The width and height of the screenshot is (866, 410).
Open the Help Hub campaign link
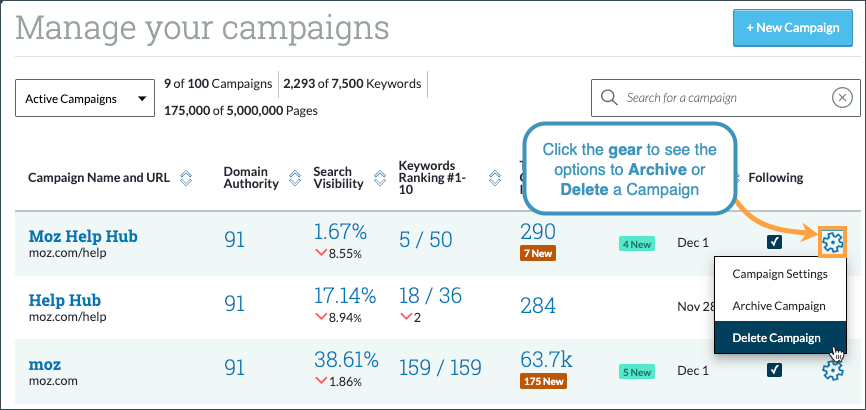pos(65,300)
